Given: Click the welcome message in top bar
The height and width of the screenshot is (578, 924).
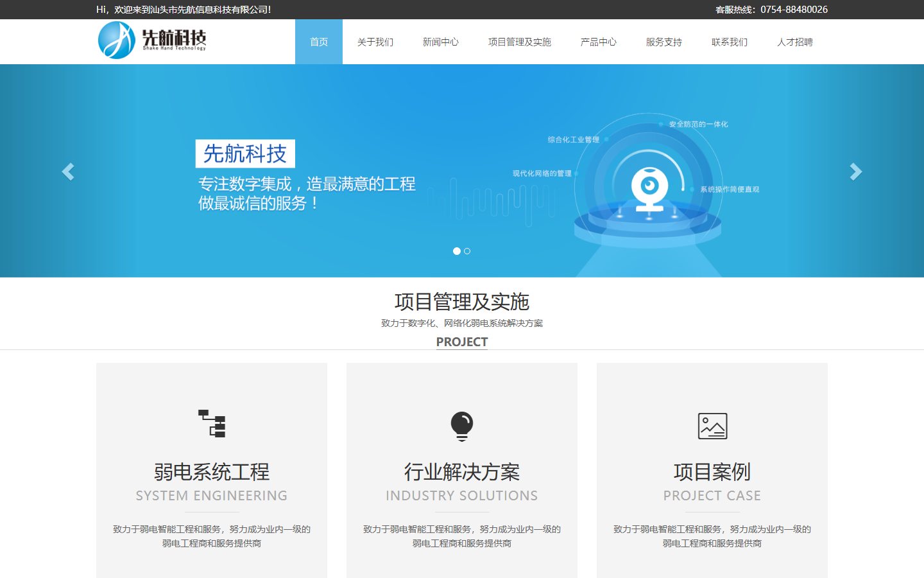Looking at the screenshot, I should (184, 10).
